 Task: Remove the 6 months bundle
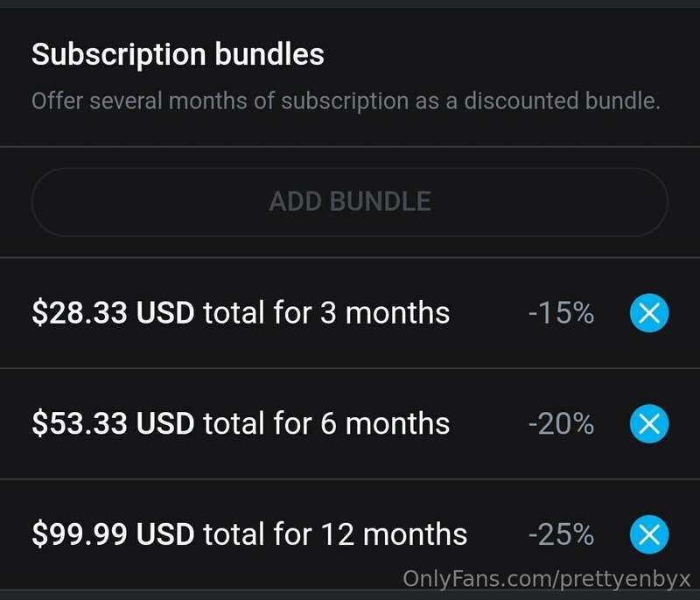coord(649,423)
